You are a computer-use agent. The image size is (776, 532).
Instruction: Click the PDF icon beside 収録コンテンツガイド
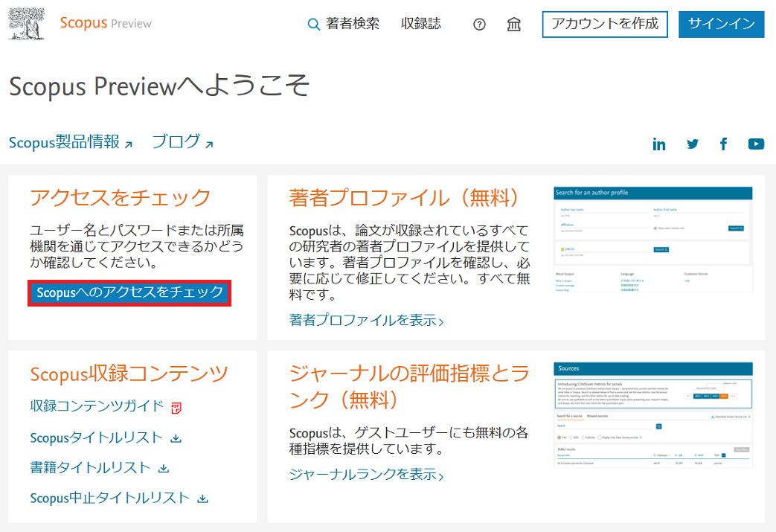[x=176, y=408]
